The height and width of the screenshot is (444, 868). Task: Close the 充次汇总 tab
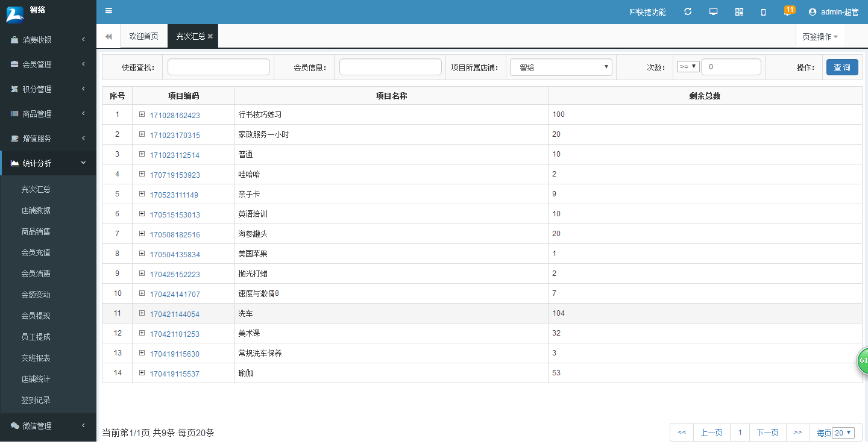click(210, 36)
